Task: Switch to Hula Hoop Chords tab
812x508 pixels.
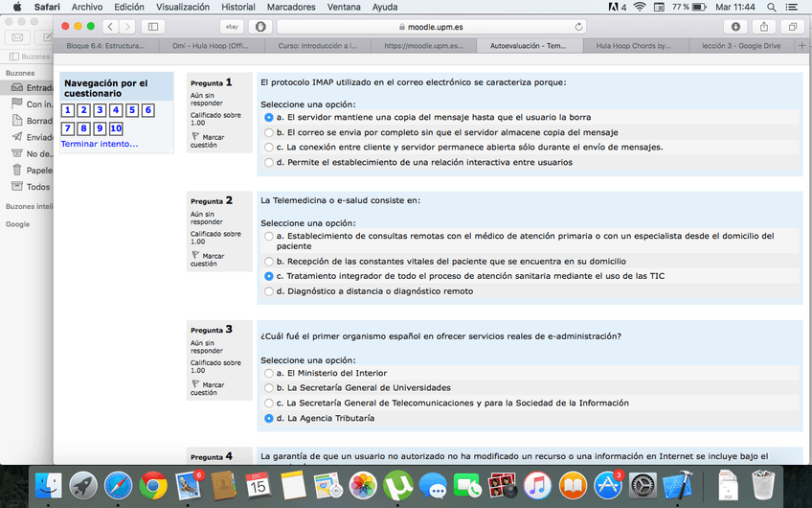Action: tap(633, 46)
